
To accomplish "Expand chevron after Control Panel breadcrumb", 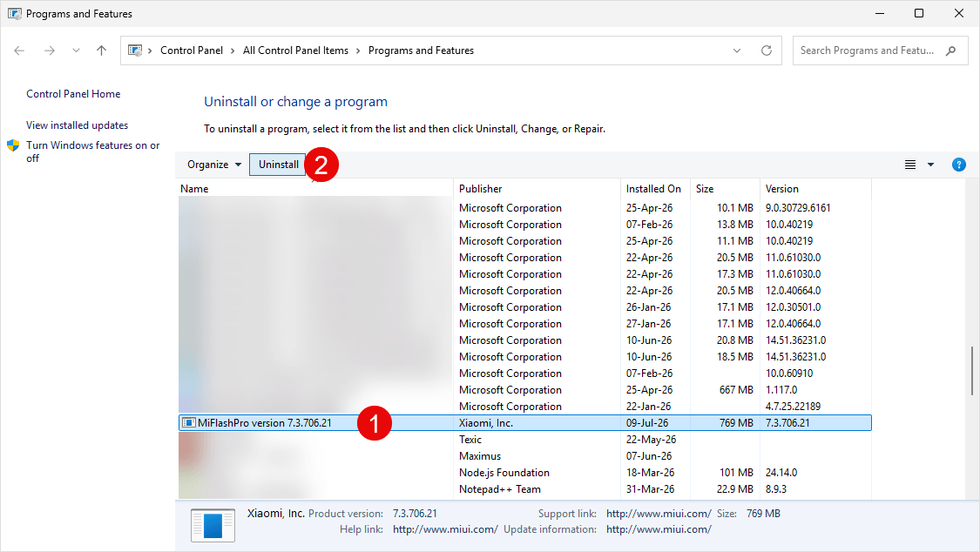I will (233, 50).
